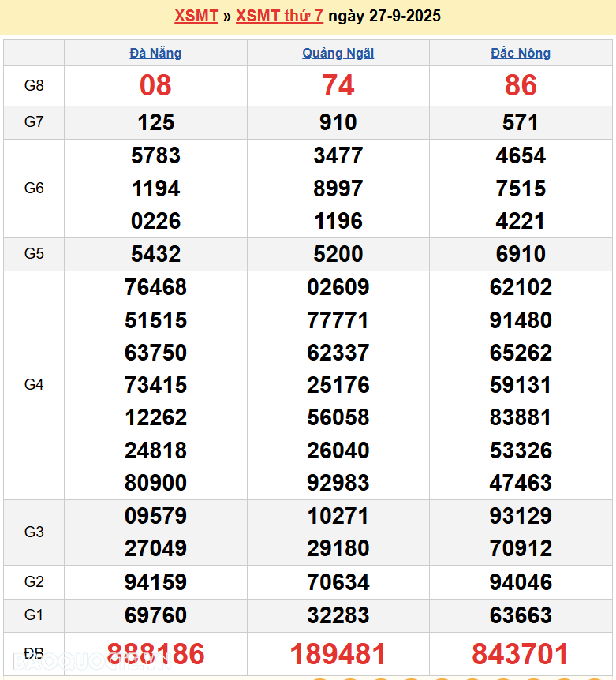Open the Quảng Ngãi province link
This screenshot has width=616, height=680.
point(338,53)
